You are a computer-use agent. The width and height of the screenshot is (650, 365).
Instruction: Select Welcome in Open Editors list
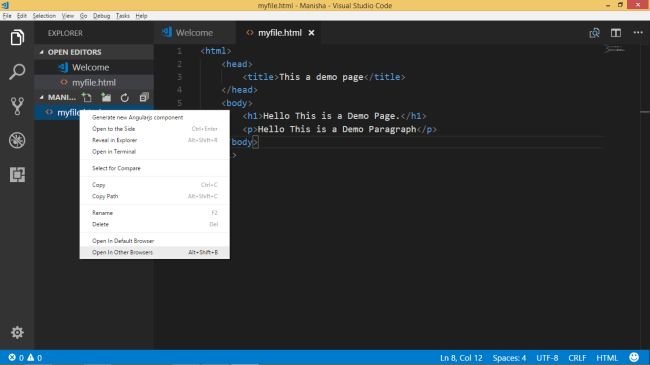pos(94,67)
